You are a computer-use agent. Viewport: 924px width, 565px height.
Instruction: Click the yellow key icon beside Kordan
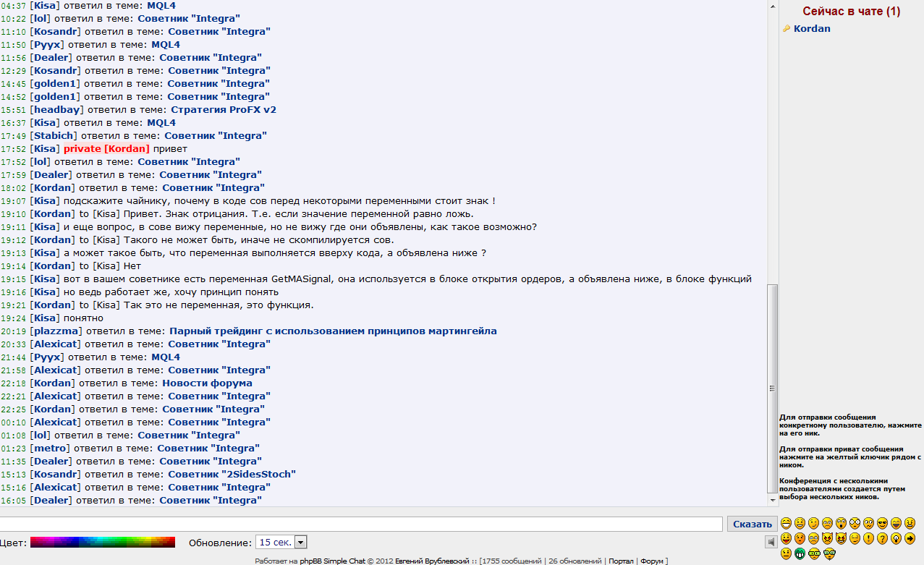click(x=786, y=29)
